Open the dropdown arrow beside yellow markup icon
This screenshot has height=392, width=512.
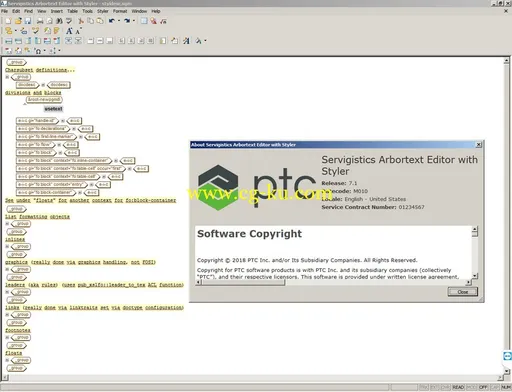pos(15,31)
